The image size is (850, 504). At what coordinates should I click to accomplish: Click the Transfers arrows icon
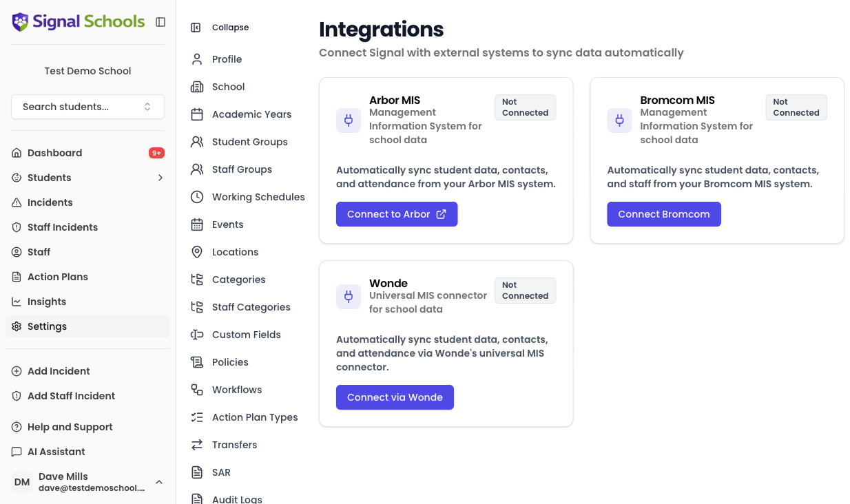[197, 445]
